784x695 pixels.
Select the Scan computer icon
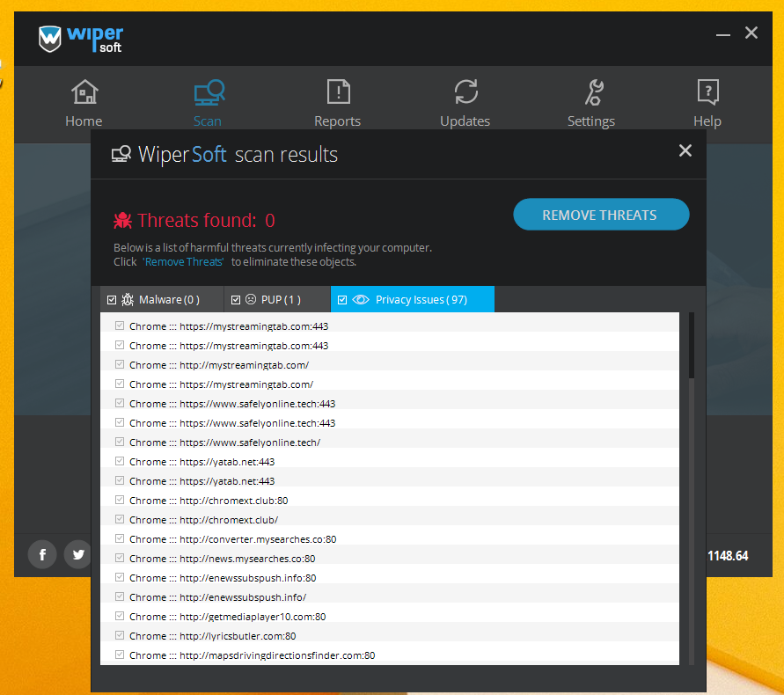[x=209, y=92]
